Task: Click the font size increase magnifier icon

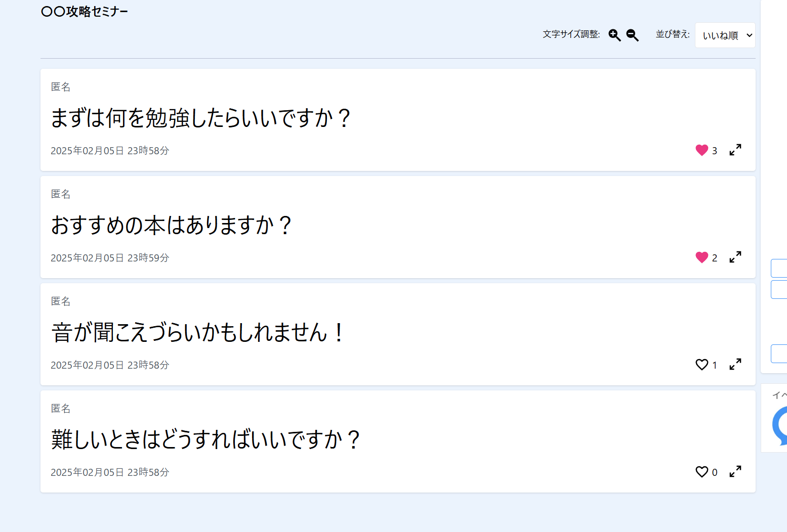Action: pyautogui.click(x=614, y=35)
